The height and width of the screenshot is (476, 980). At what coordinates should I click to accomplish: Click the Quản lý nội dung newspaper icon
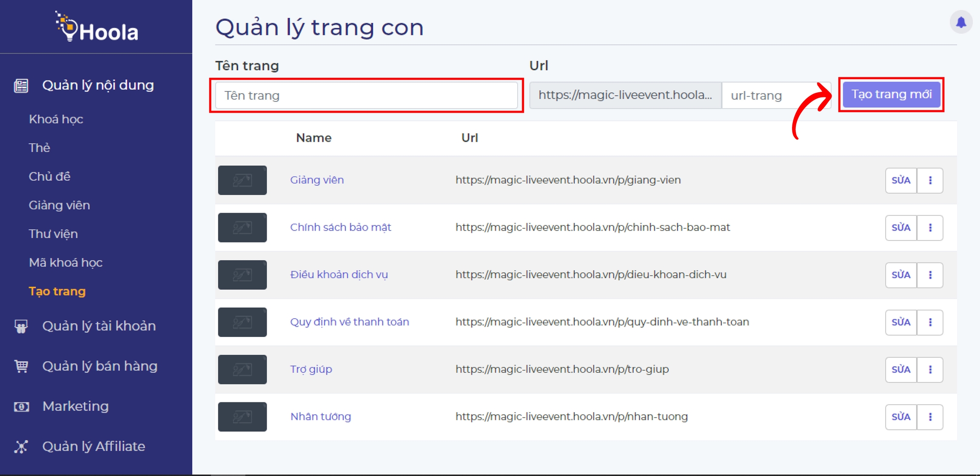pyautogui.click(x=21, y=86)
